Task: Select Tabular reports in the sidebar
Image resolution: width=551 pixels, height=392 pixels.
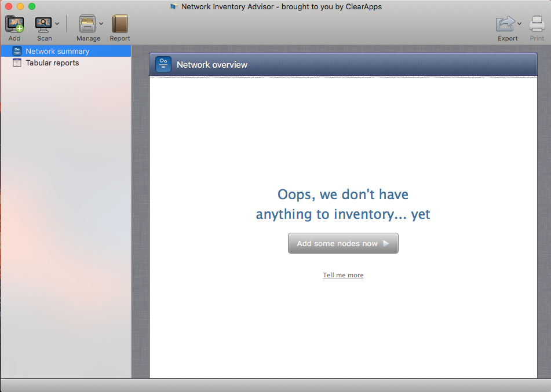Action: [52, 63]
